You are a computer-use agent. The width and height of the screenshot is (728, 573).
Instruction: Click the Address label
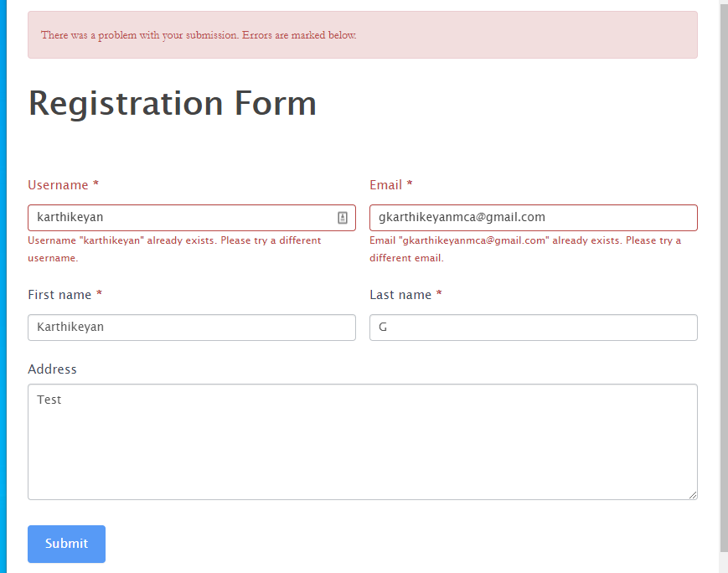(x=52, y=369)
